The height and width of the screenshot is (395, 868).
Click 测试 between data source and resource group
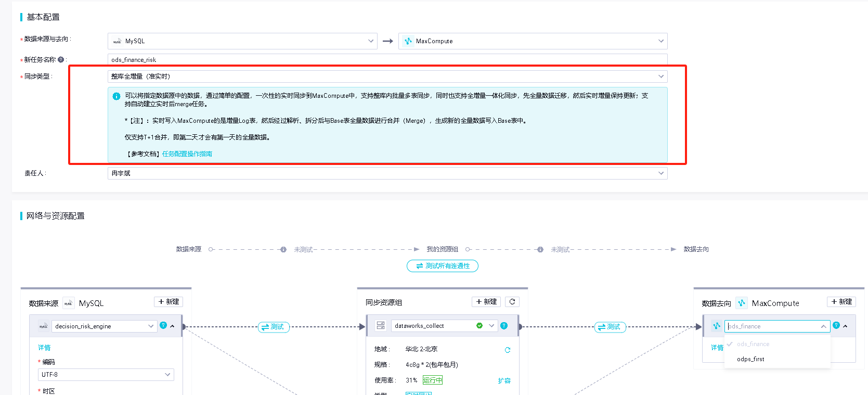point(274,327)
